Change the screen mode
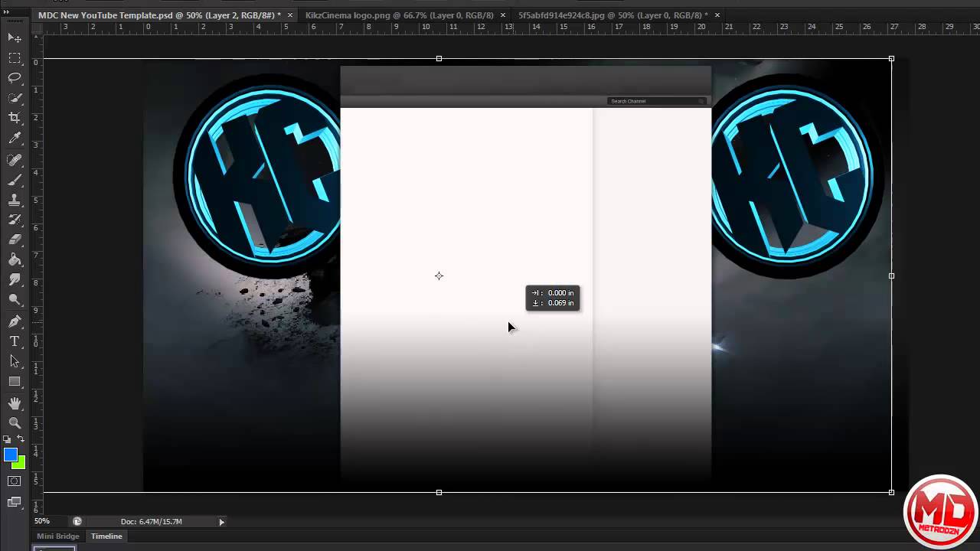Image resolution: width=980 pixels, height=551 pixels. point(15,502)
